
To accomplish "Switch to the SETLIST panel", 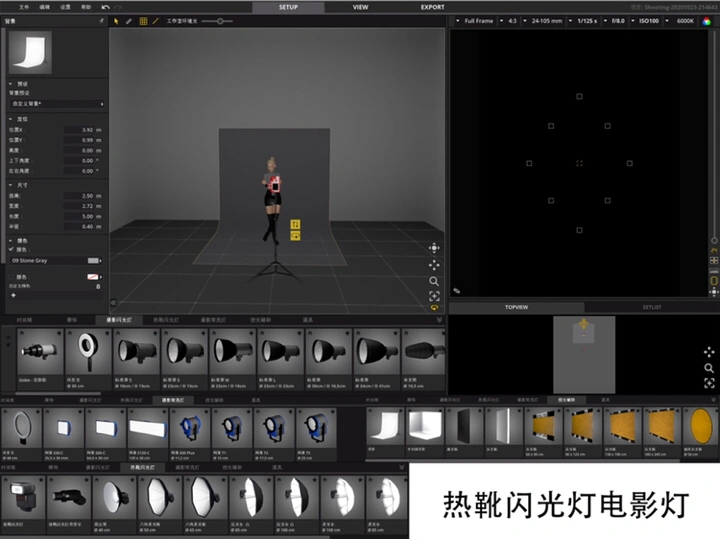I will click(x=651, y=308).
